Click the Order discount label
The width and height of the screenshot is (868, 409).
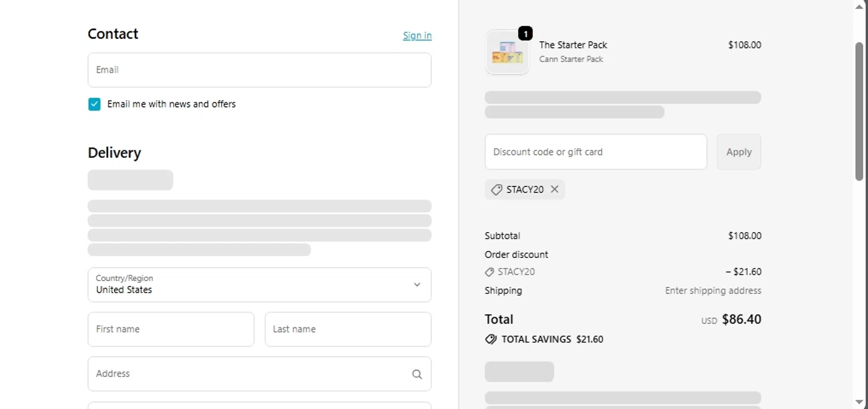point(516,255)
